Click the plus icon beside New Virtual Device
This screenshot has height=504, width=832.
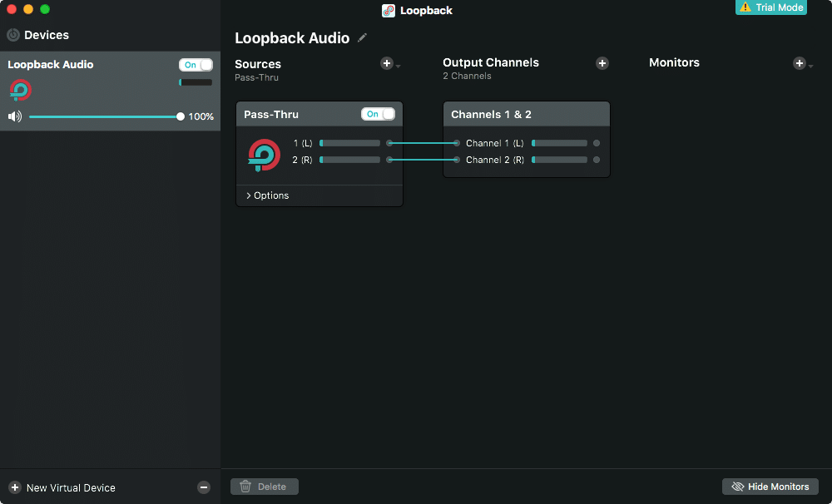15,487
